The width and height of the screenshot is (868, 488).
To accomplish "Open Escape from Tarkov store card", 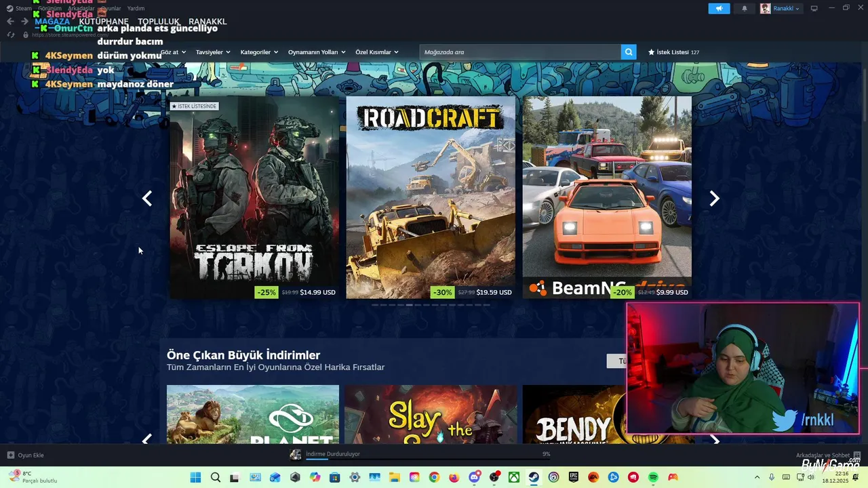I will click(x=254, y=197).
